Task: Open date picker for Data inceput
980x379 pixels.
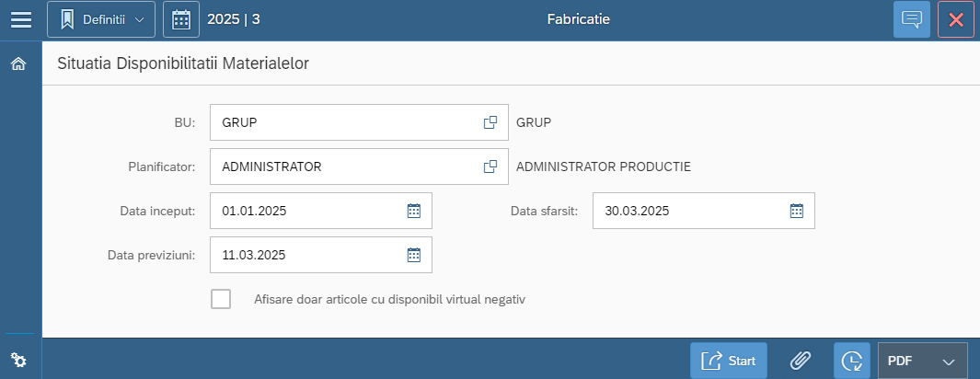Action: tap(414, 211)
